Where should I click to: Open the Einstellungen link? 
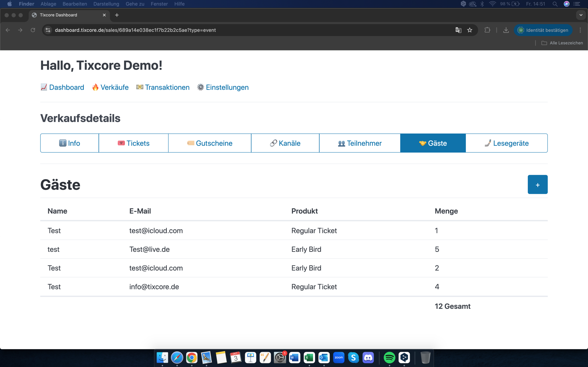[x=227, y=87]
